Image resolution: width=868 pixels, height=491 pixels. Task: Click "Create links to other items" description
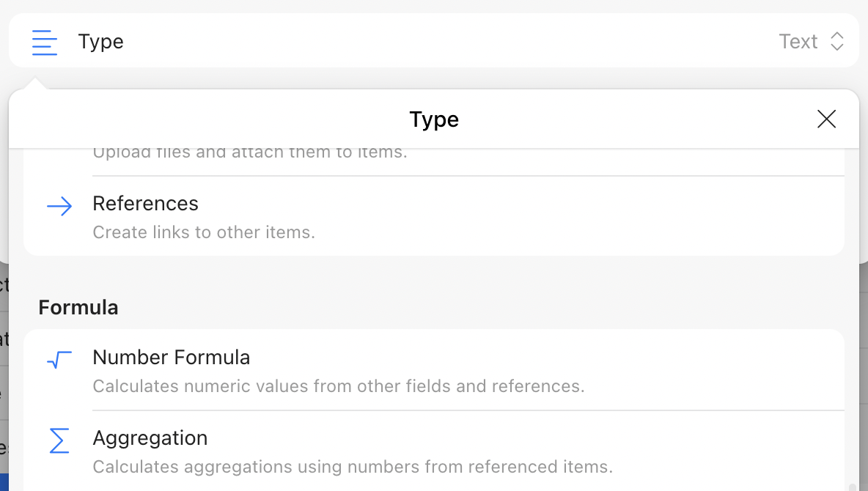[204, 232]
